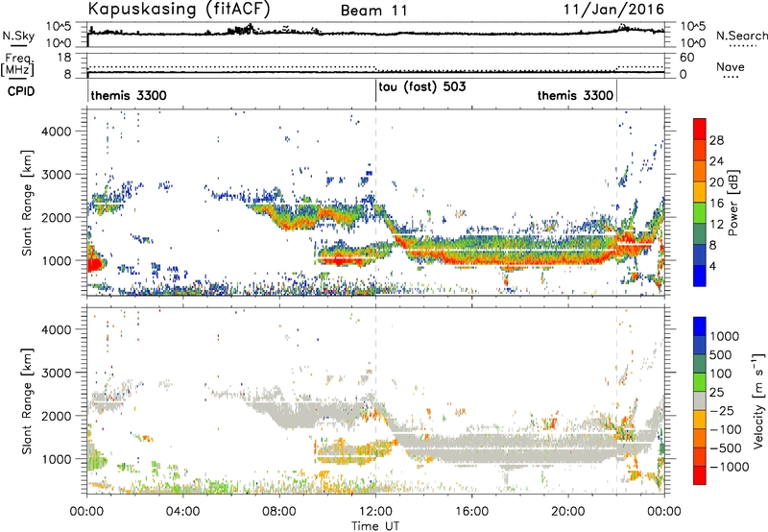Pick the light green segment of Power colorbar
This screenshot has width=768, height=532.
click(700, 213)
